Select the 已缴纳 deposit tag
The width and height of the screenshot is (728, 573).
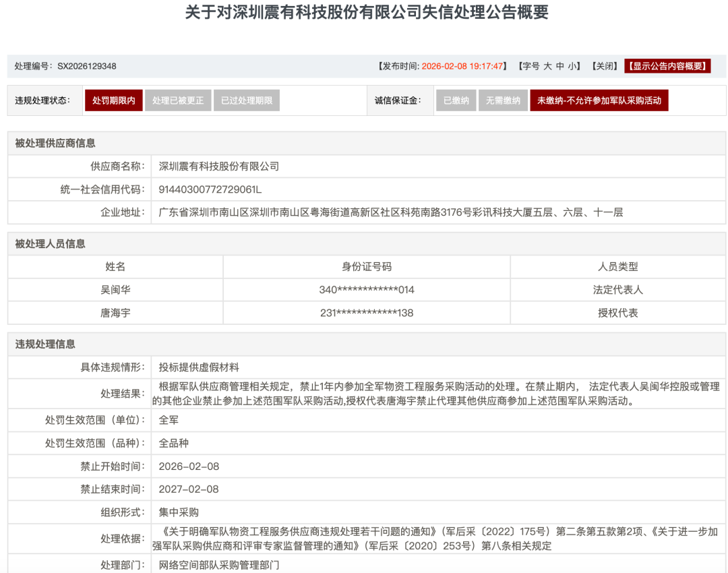(456, 100)
